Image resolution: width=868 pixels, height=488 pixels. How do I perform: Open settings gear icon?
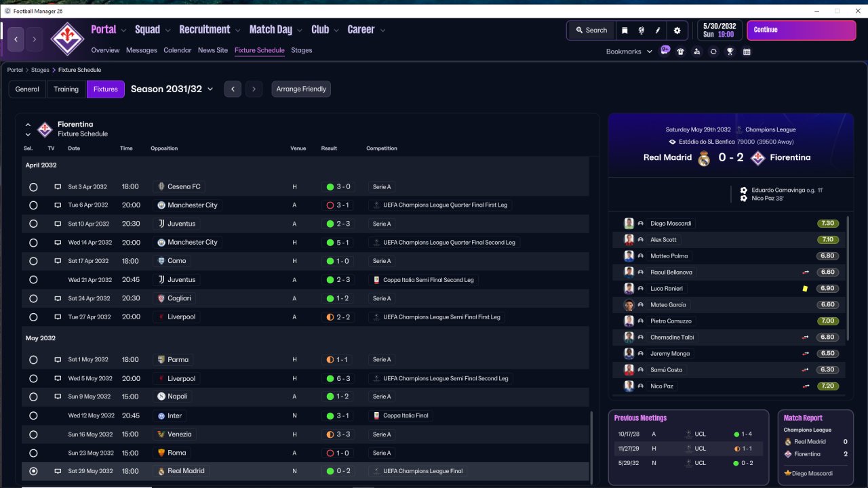pyautogui.click(x=677, y=30)
